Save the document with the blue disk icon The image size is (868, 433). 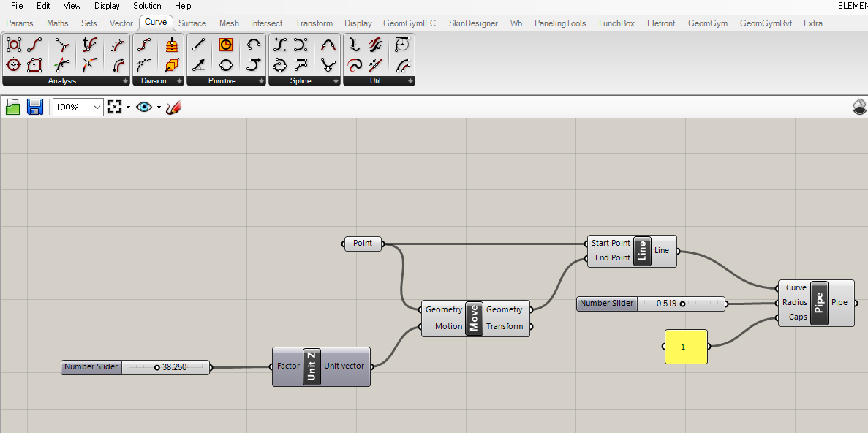[x=34, y=108]
